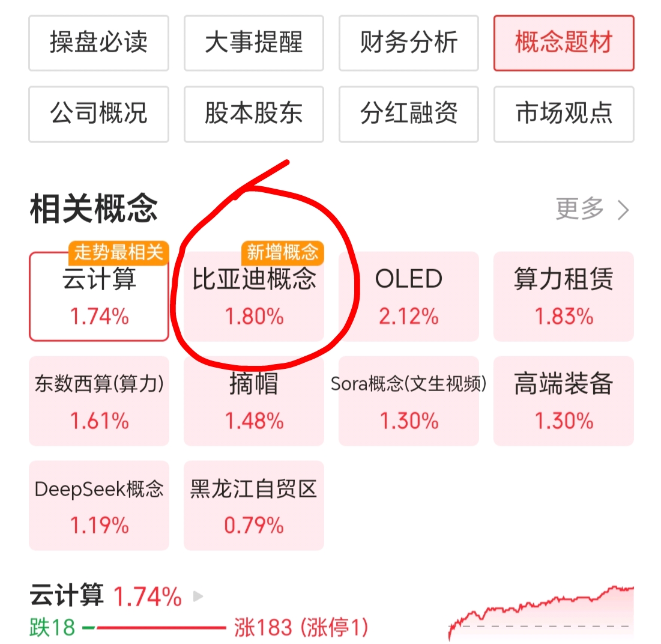Open the 云计算 intraday trend chart
Viewport: 661px width, 644px height.
[x=541, y=613]
